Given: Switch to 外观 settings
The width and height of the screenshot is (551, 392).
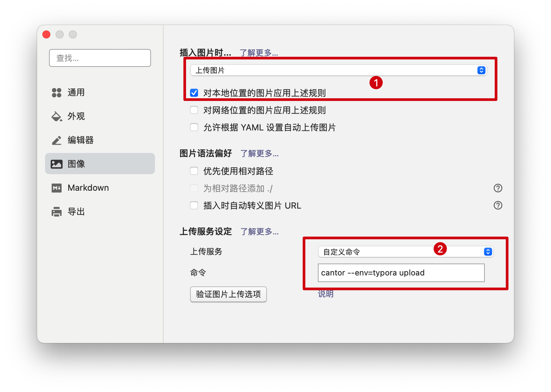Looking at the screenshot, I should coord(100,116).
